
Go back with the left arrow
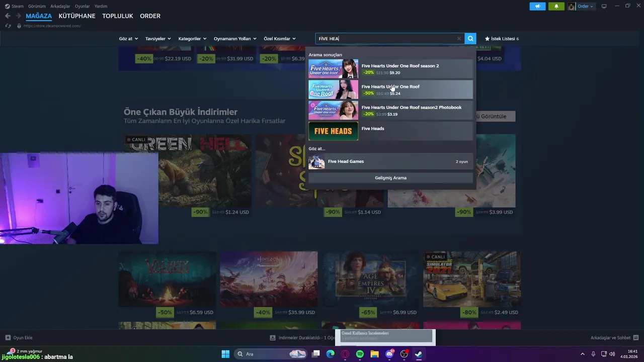pyautogui.click(x=8, y=16)
